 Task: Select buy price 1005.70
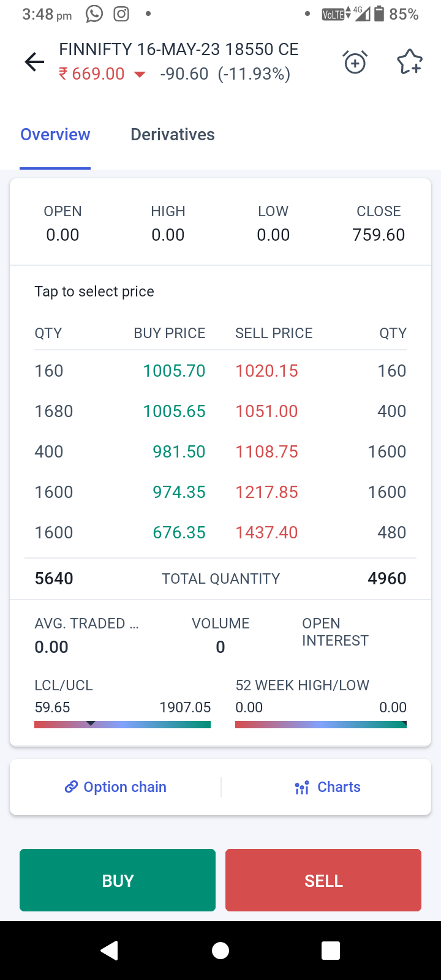[x=174, y=371]
